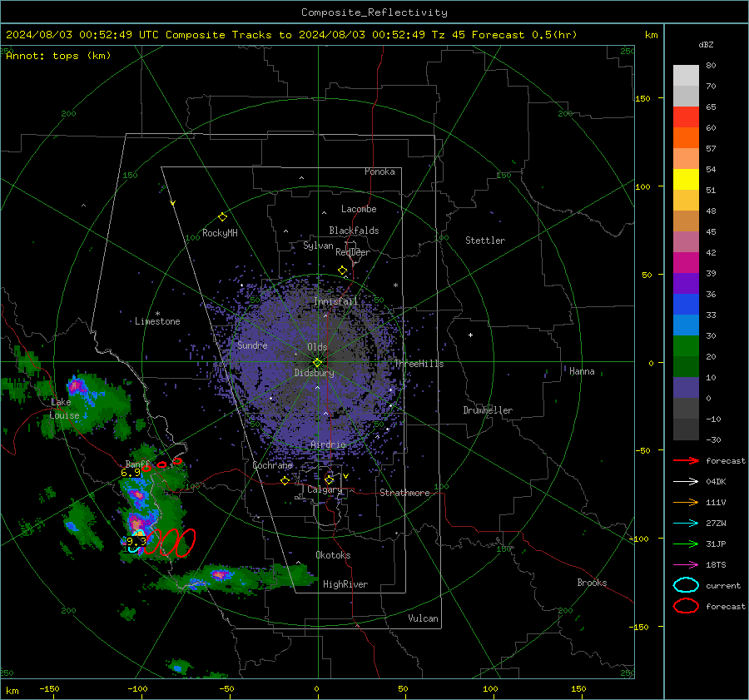Click the HighRiver label
This screenshot has height=700, width=749.
click(345, 584)
